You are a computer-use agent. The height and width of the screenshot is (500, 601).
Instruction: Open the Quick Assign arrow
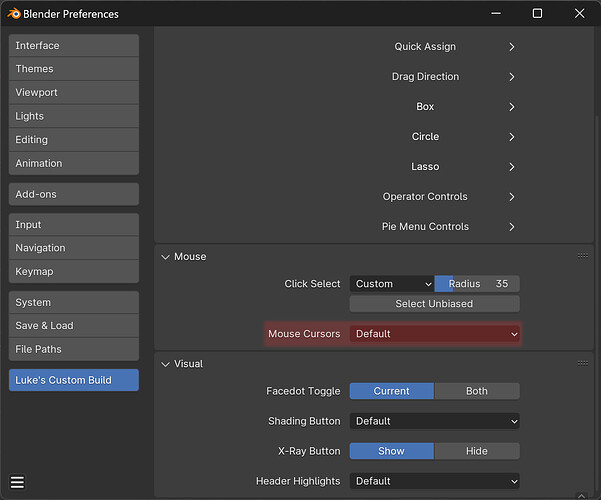coord(512,47)
